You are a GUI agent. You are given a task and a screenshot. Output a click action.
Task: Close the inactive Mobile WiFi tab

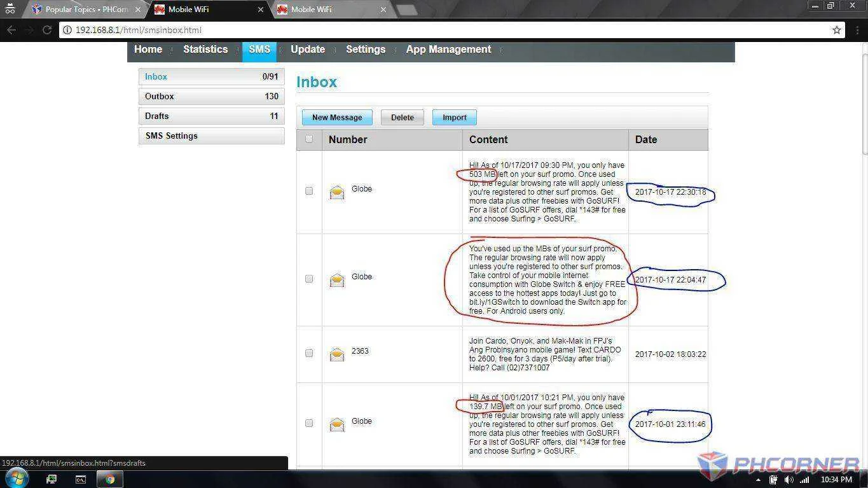coord(383,10)
